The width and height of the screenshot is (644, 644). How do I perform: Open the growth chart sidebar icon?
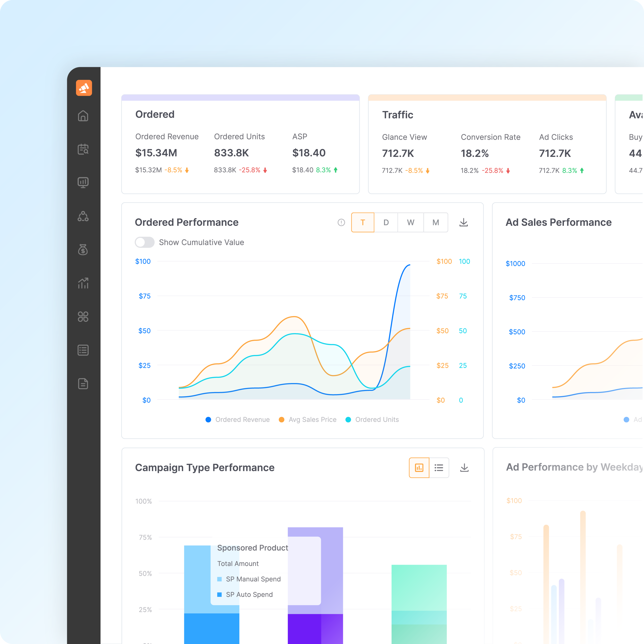[83, 283]
